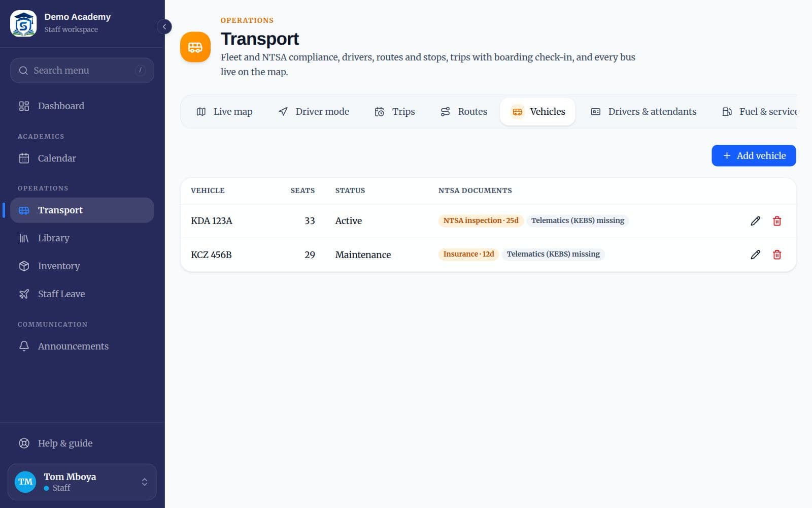The width and height of the screenshot is (812, 508).
Task: Open Announcements in the sidebar
Action: coord(82,346)
